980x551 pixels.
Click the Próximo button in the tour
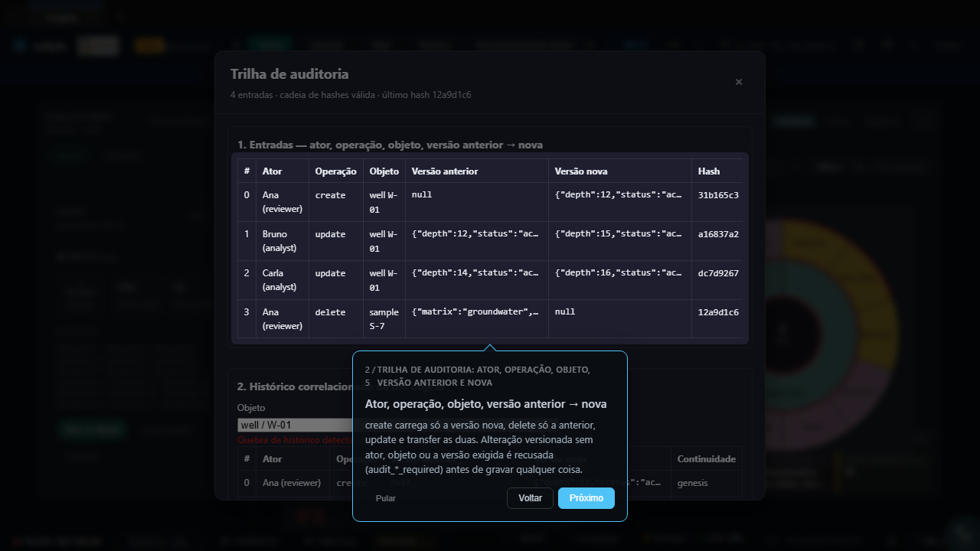click(x=586, y=498)
